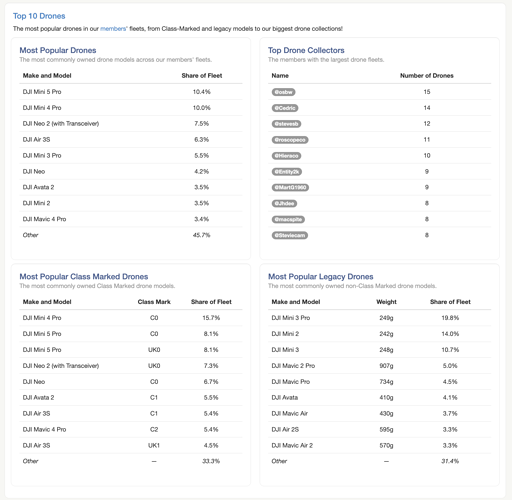Select the 6.7% share cell
The height and width of the screenshot is (500, 512).
[x=211, y=382]
